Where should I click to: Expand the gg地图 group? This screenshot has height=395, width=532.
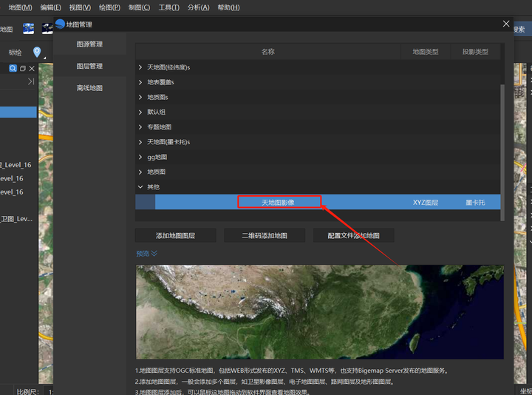[140, 157]
